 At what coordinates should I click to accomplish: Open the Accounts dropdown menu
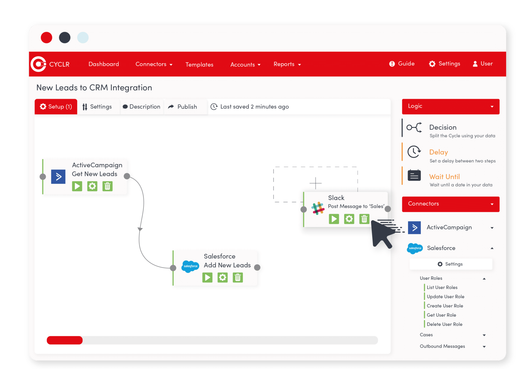pyautogui.click(x=245, y=65)
